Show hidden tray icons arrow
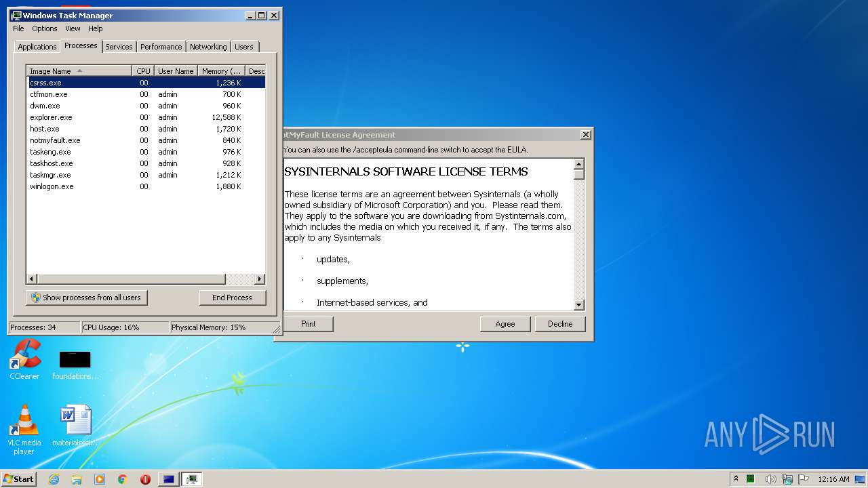 pyautogui.click(x=736, y=479)
